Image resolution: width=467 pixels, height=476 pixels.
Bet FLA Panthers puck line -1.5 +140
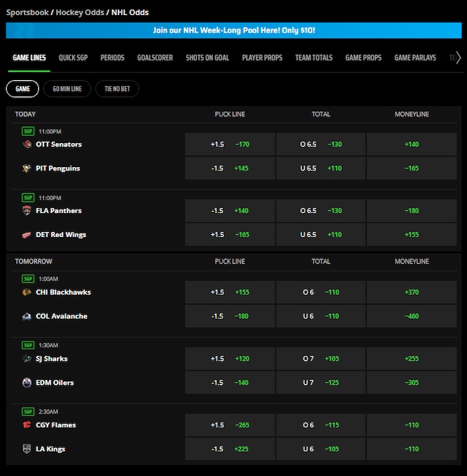230,211
